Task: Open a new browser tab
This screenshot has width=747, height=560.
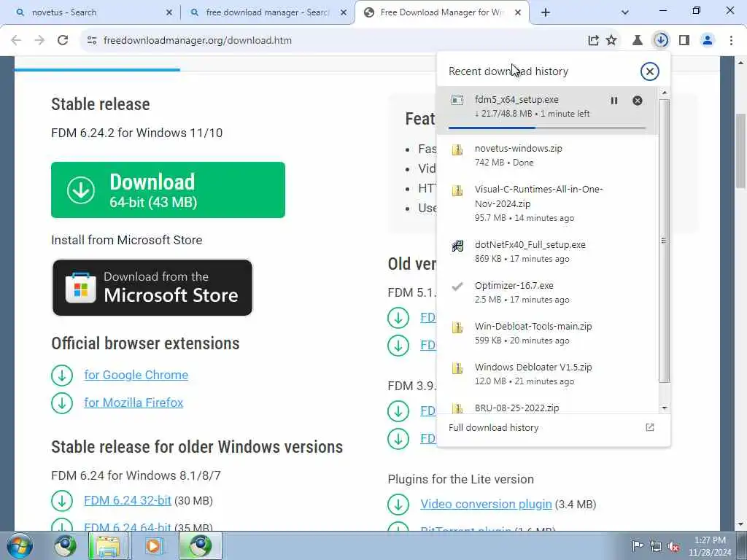Action: pos(546,12)
